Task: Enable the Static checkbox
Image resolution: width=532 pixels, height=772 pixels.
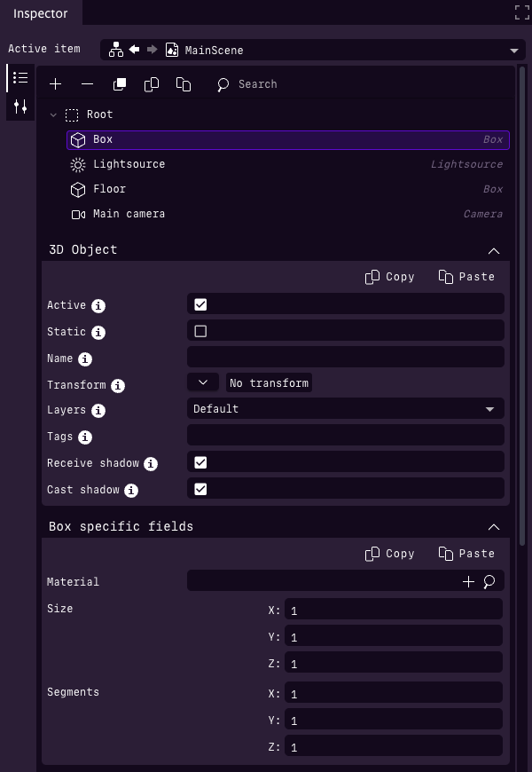Action: pos(200,330)
